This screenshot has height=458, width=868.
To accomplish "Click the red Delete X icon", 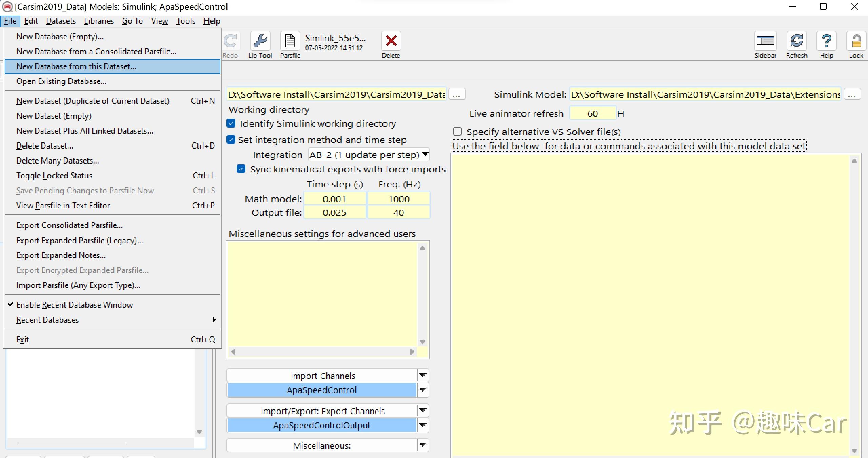I will tap(391, 42).
